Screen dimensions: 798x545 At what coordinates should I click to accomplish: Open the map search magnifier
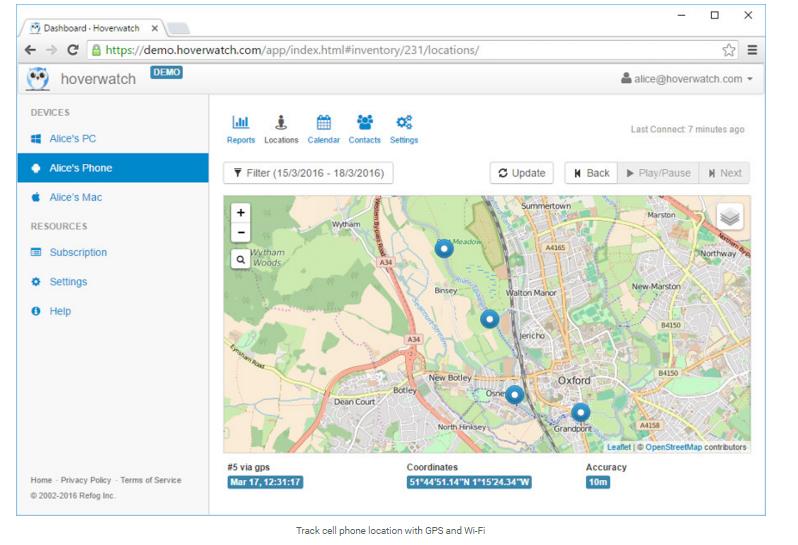tap(241, 260)
